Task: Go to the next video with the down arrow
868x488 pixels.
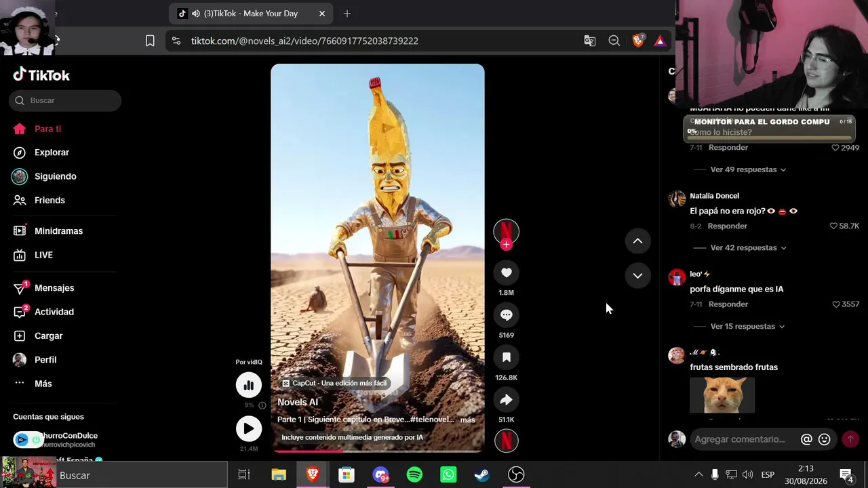Action: pyautogui.click(x=637, y=275)
